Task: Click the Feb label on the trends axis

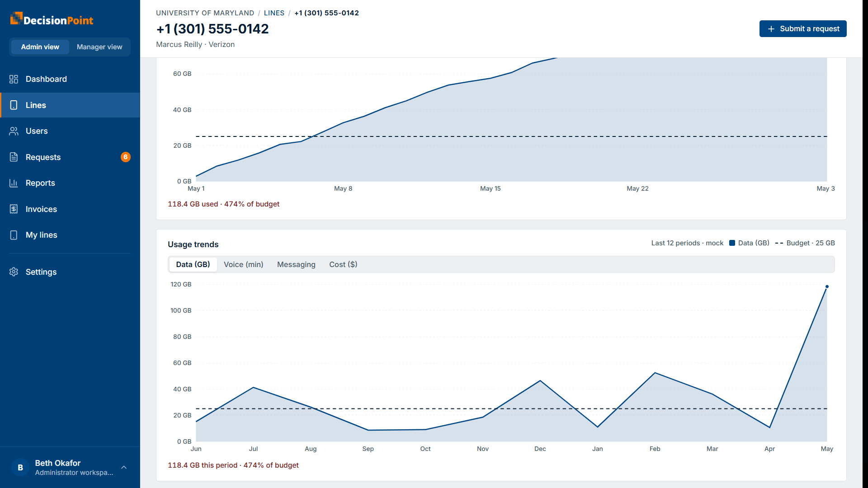Action: (x=655, y=449)
